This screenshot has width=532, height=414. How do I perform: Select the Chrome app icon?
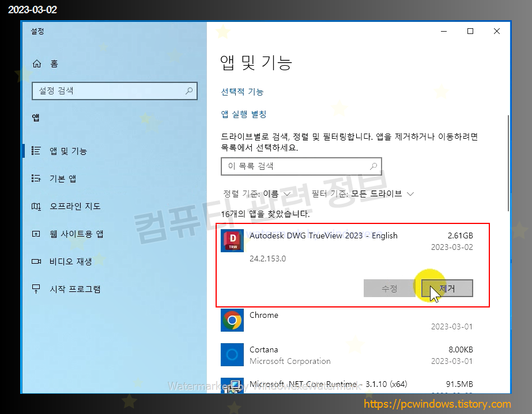[232, 320]
